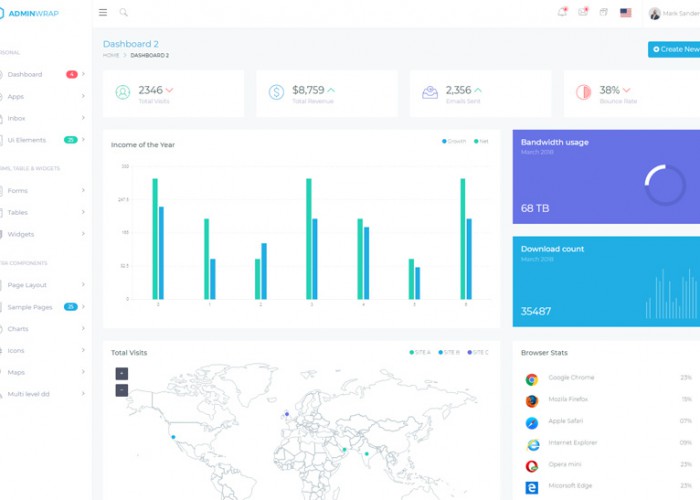The height and width of the screenshot is (500, 700).
Task: Toggle the Net legend in income chart
Action: pyautogui.click(x=481, y=142)
